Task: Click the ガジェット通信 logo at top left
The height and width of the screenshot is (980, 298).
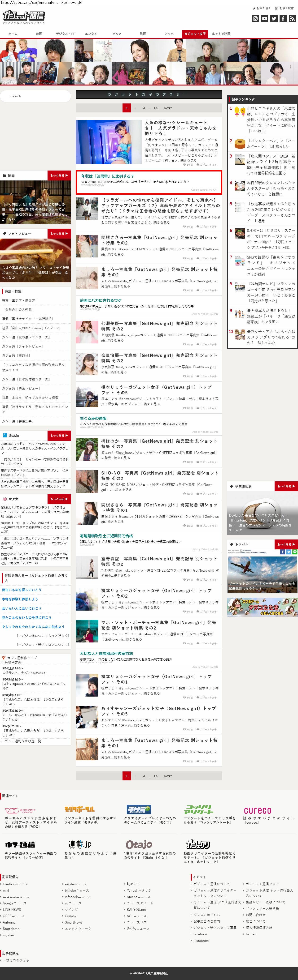Action: (24, 16)
